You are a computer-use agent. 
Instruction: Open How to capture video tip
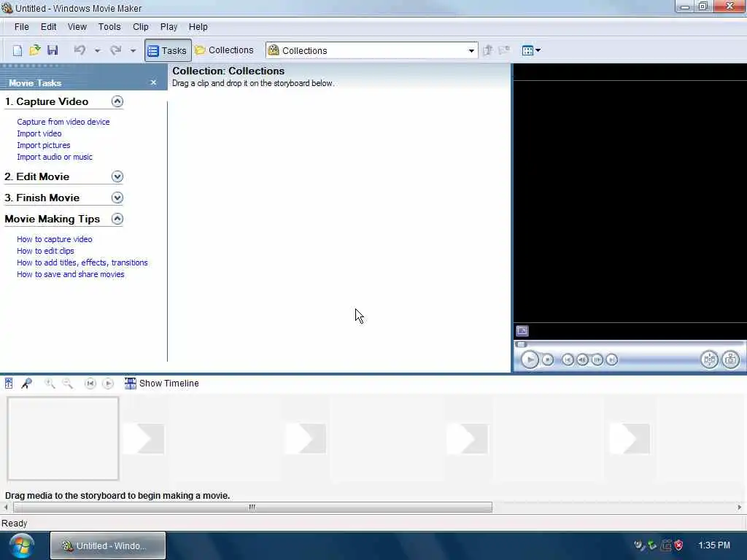pos(54,239)
